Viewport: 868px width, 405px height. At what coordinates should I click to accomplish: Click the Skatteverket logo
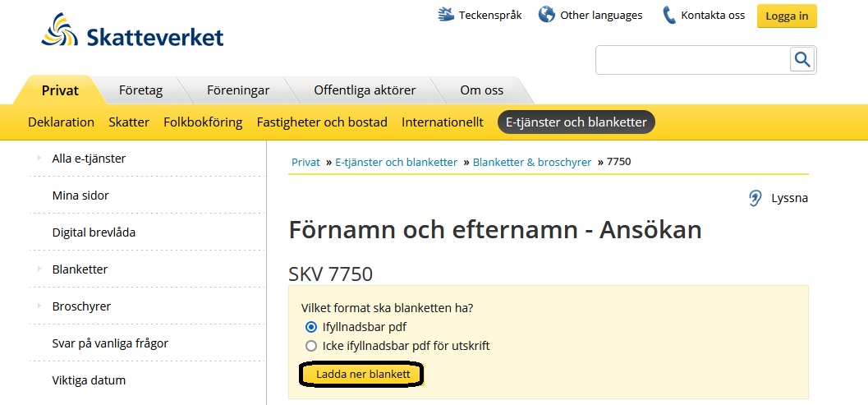pyautogui.click(x=131, y=31)
